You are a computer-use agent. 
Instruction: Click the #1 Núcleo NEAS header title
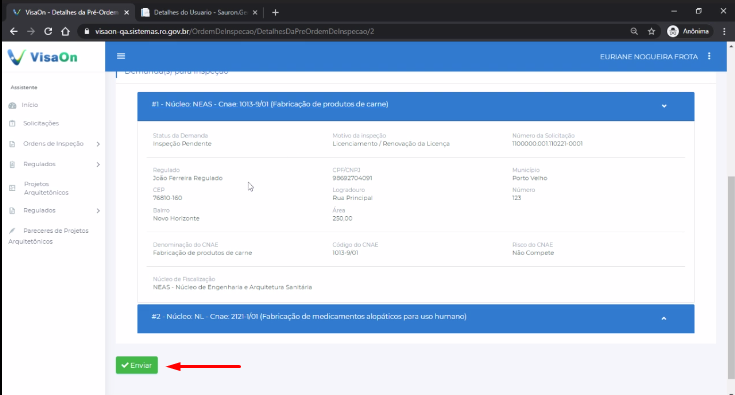[270, 104]
